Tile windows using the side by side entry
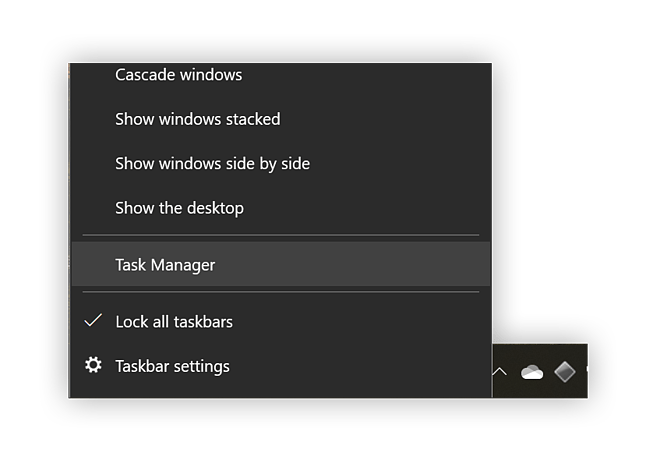The image size is (653, 463). click(x=212, y=163)
